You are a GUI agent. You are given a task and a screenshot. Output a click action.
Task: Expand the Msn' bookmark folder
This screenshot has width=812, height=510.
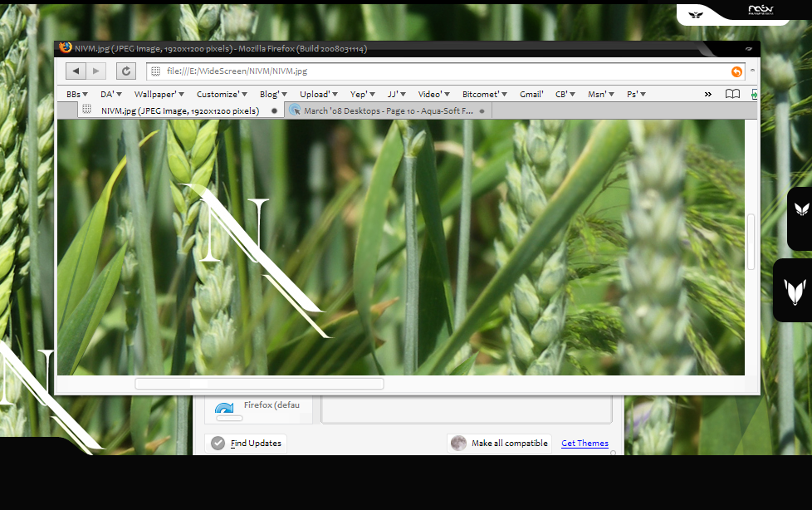pyautogui.click(x=601, y=95)
